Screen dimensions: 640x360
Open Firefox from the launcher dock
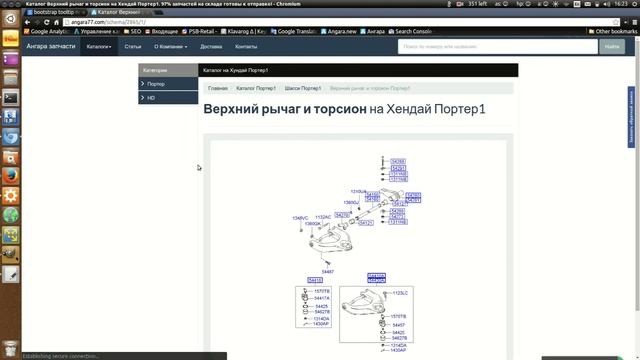pyautogui.click(x=11, y=176)
